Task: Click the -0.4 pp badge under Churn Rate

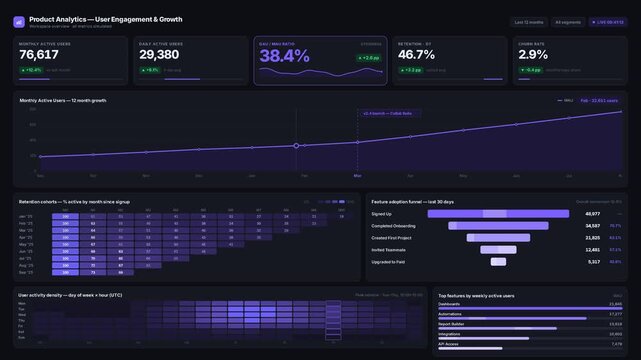Action: (x=531, y=70)
